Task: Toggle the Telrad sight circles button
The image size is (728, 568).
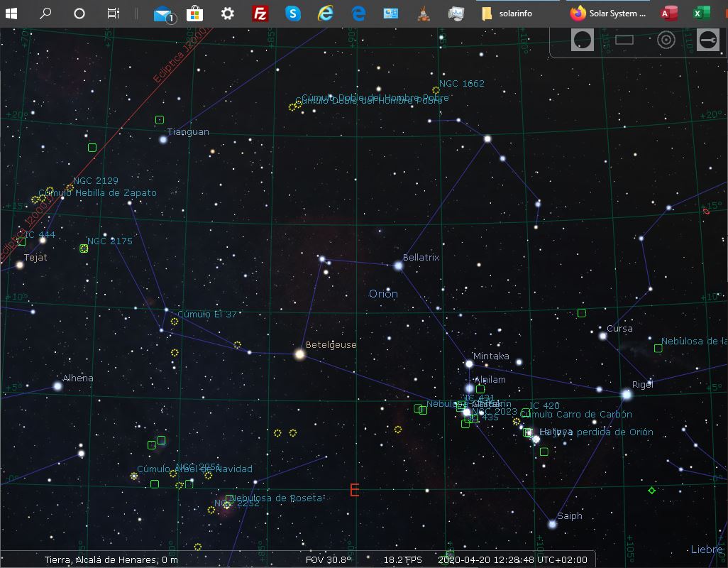Action: (666, 40)
